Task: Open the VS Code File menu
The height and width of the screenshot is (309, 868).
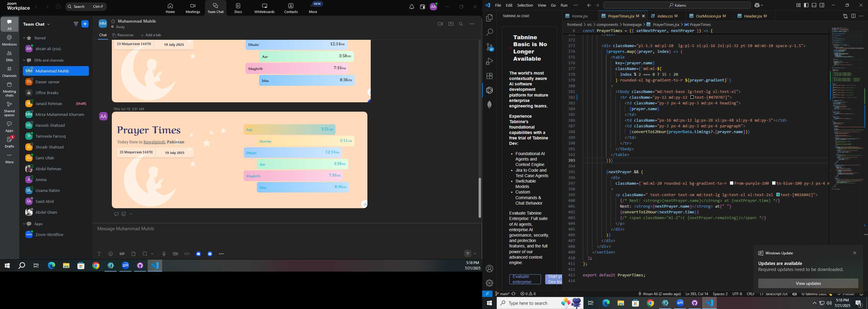Action: coord(498,5)
